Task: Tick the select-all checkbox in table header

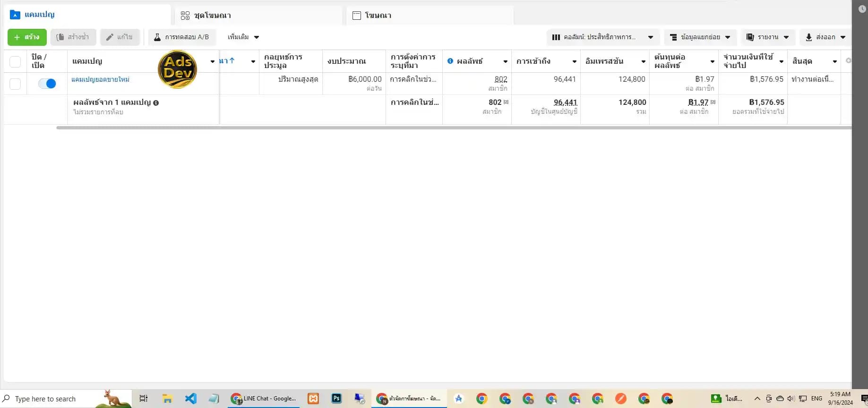Action: point(15,61)
